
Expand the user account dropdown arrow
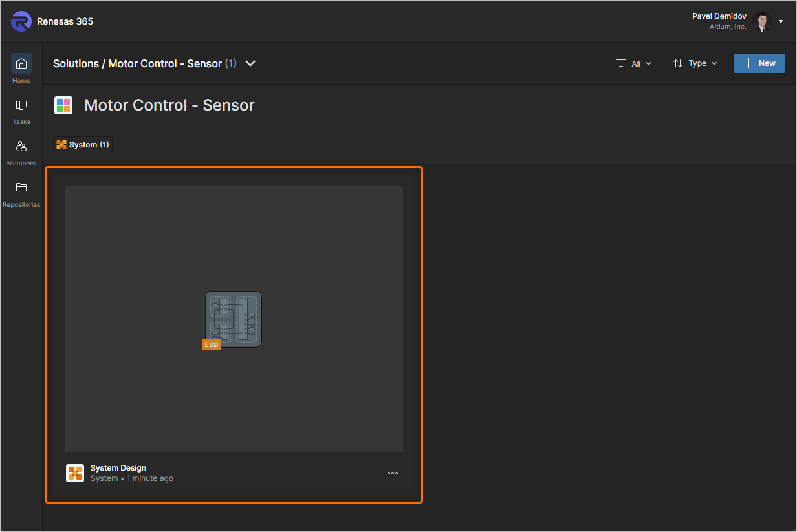[x=781, y=22]
